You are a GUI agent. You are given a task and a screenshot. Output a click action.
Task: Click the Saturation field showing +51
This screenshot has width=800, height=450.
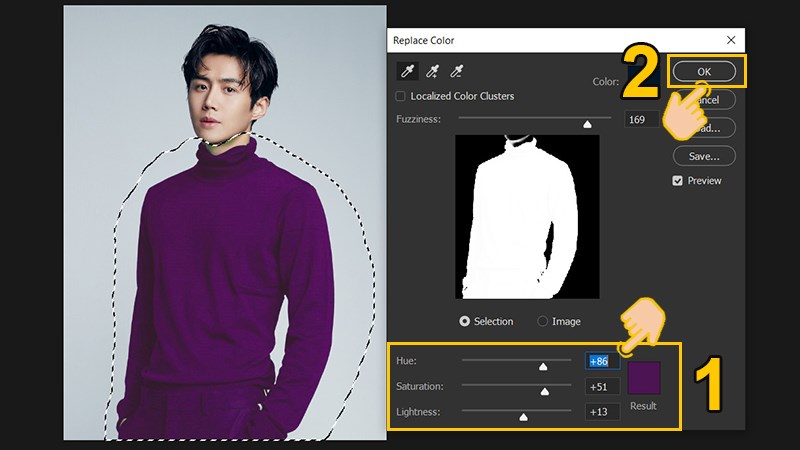(602, 386)
